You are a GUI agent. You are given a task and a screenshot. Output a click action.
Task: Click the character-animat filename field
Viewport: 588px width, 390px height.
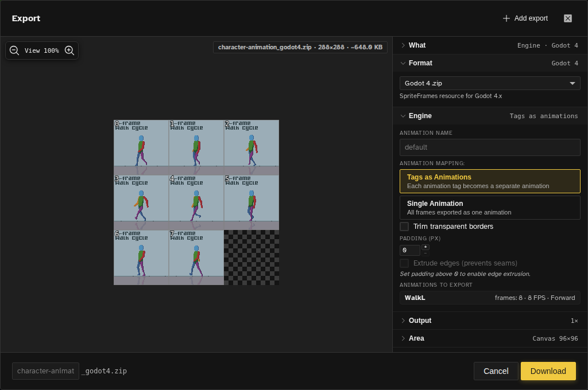46,371
